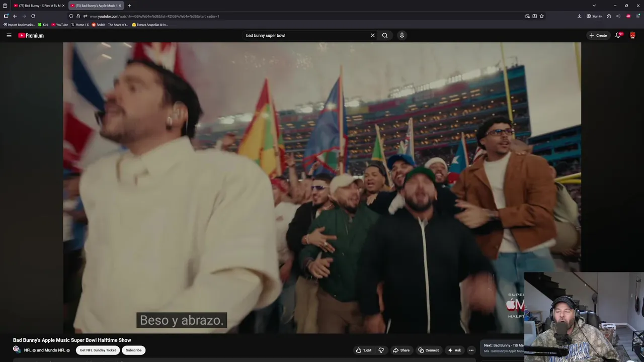View site security padlock details
Screen dimensions: 644x362
(78, 16)
